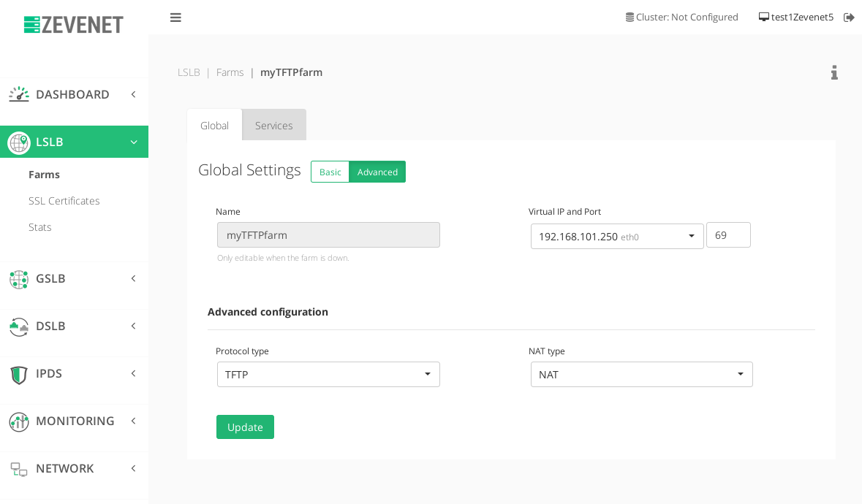The height and width of the screenshot is (504, 862).
Task: Open the Virtual IP address dropdown
Action: click(616, 237)
